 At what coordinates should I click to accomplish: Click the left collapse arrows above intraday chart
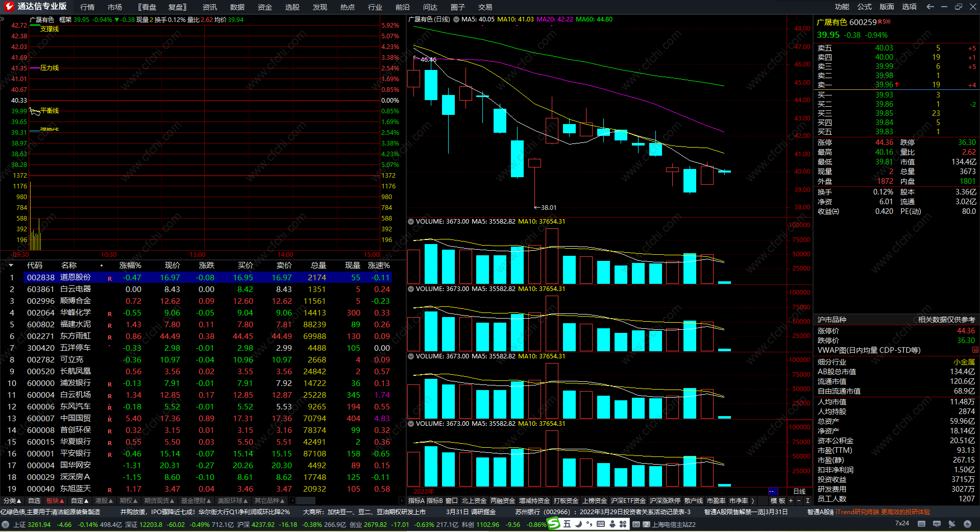tap(3, 19)
